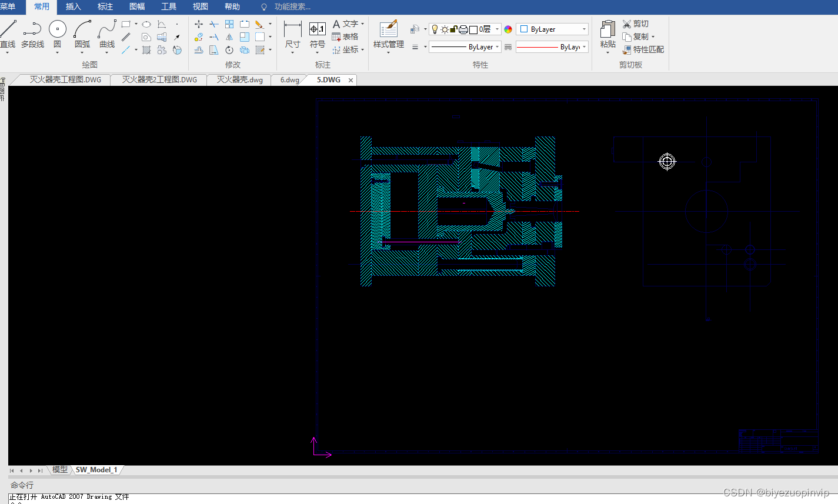Open the 灭火器壳.dwg document tab

[x=239, y=80]
